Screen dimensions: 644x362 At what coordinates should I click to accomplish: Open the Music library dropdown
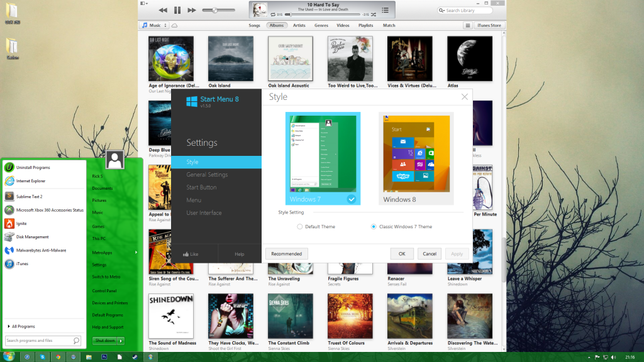(154, 25)
